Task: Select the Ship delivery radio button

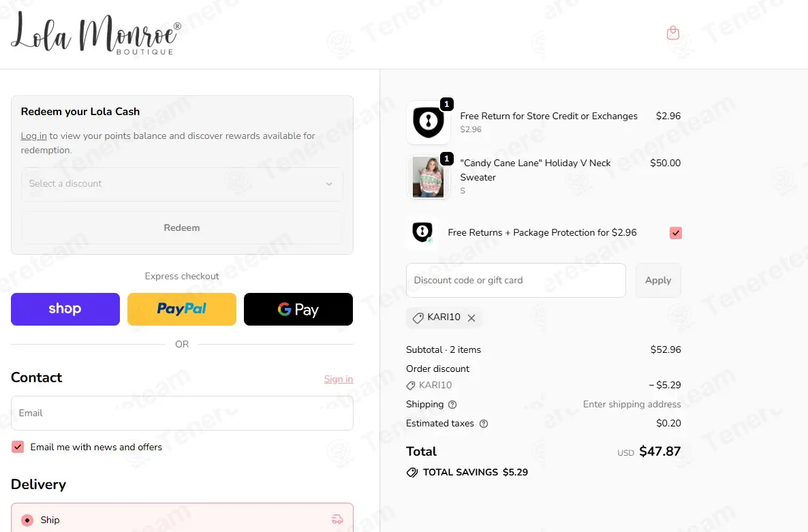Action: (27, 520)
